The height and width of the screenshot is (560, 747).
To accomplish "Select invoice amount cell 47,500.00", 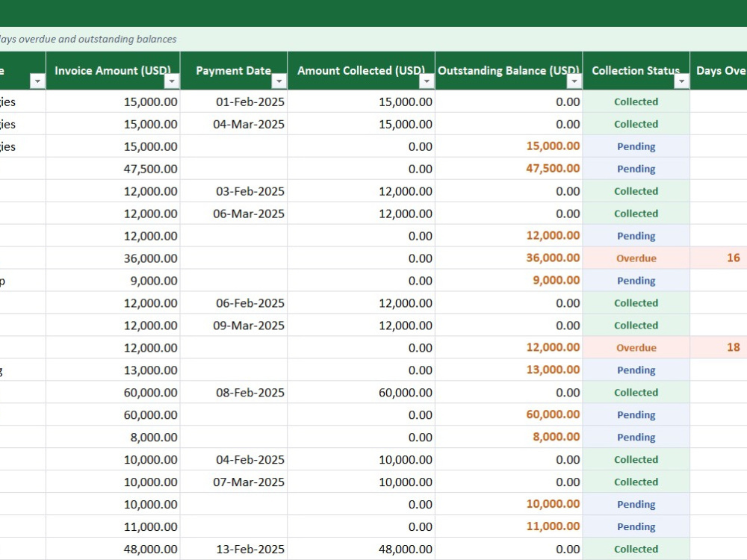I will coord(113,169).
